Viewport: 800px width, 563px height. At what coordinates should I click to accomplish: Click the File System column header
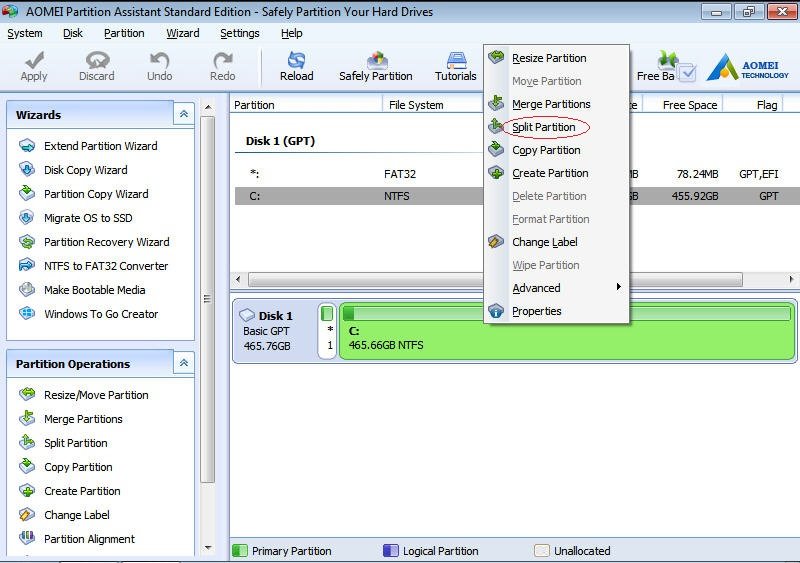[433, 105]
